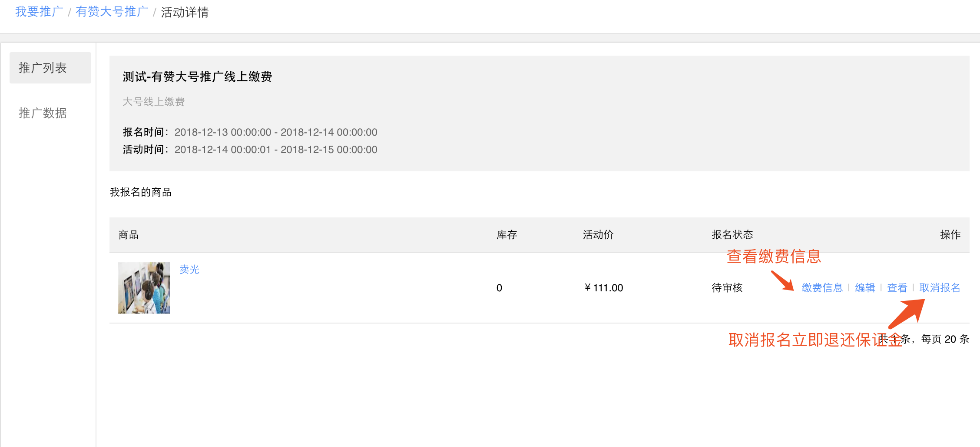This screenshot has width=980, height=447.
Task: Click the product thumbnail image
Action: [144, 287]
